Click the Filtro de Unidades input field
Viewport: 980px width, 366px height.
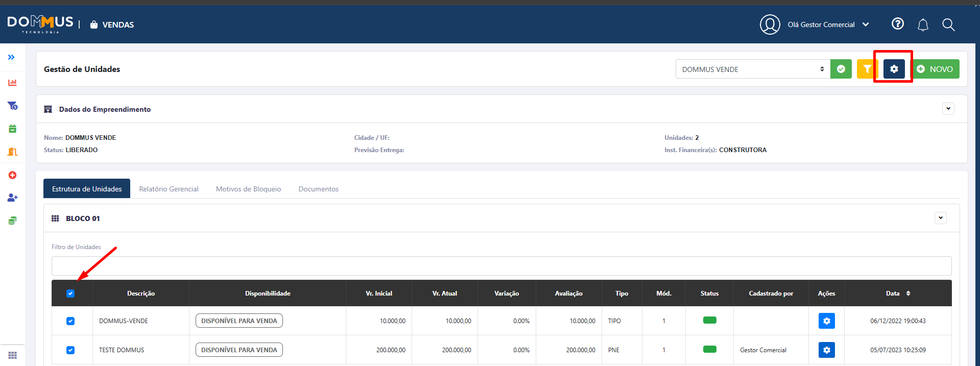(x=501, y=266)
